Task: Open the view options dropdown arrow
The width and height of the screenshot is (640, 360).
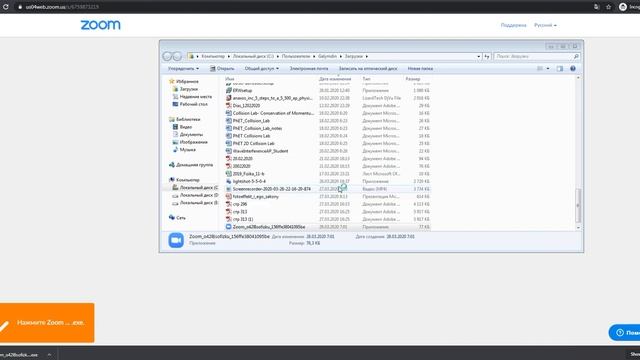Action: point(548,69)
